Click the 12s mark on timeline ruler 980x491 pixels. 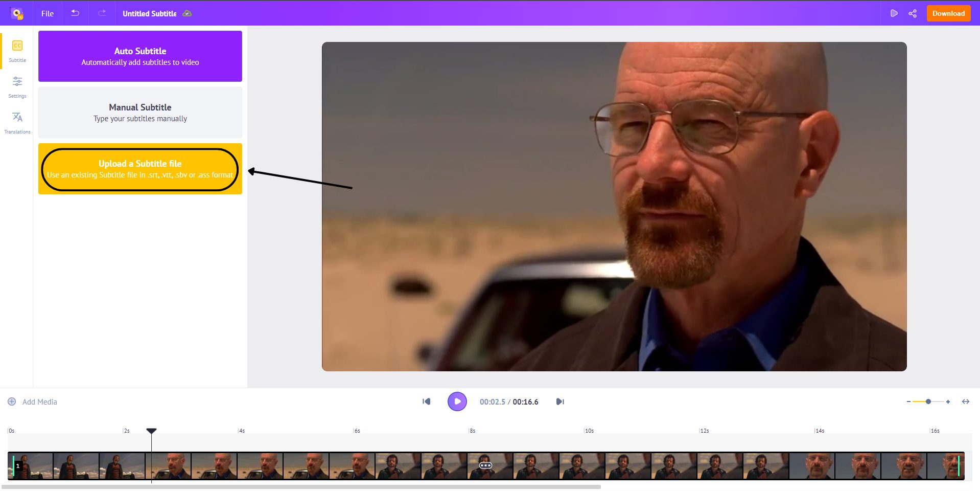pos(704,431)
